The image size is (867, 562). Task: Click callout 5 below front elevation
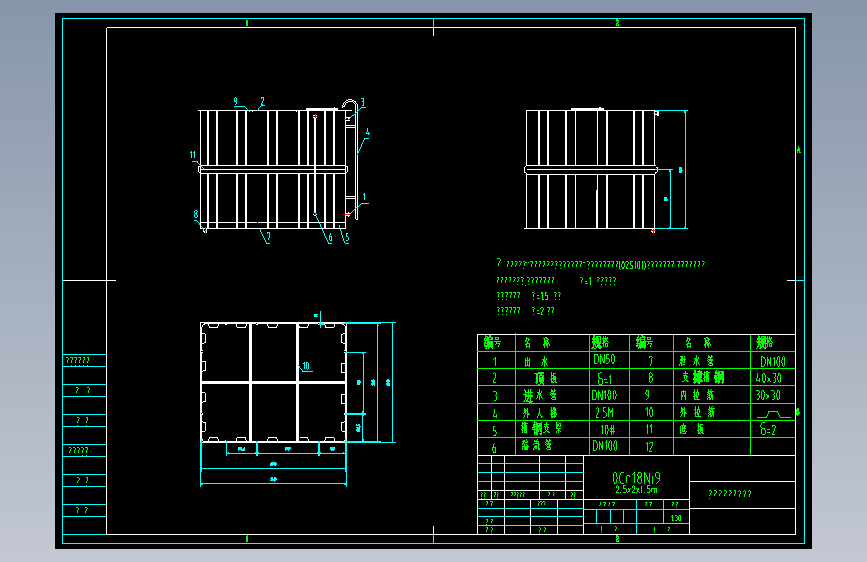[x=347, y=238]
